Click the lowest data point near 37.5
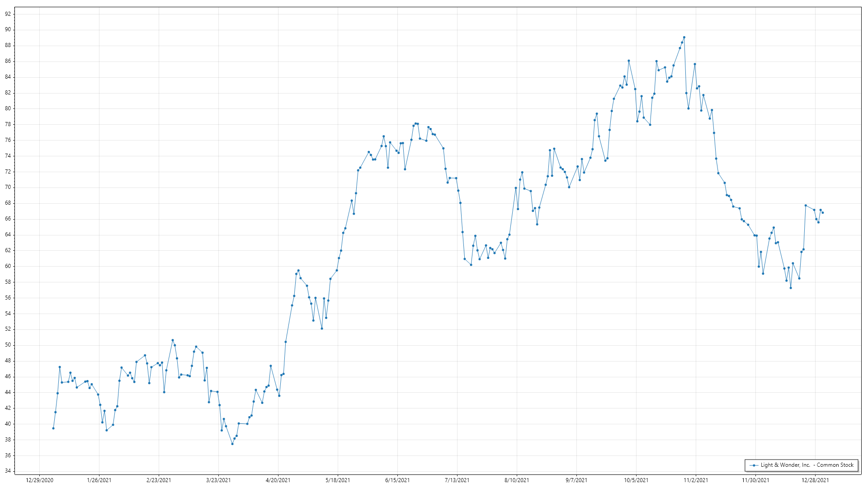 click(232, 444)
